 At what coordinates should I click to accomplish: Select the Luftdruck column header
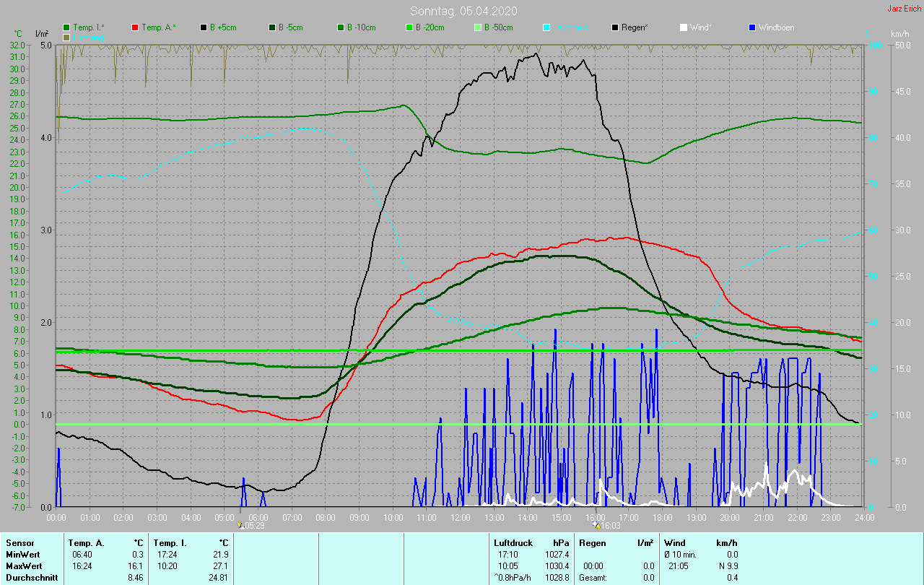click(x=512, y=542)
